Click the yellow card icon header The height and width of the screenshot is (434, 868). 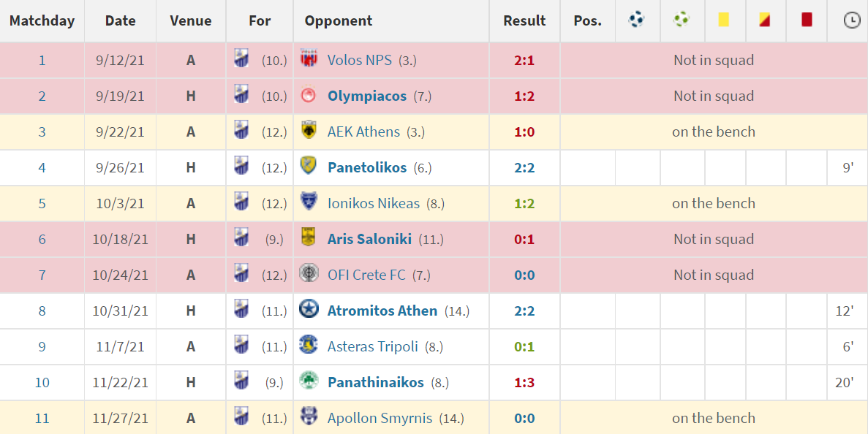723,20
